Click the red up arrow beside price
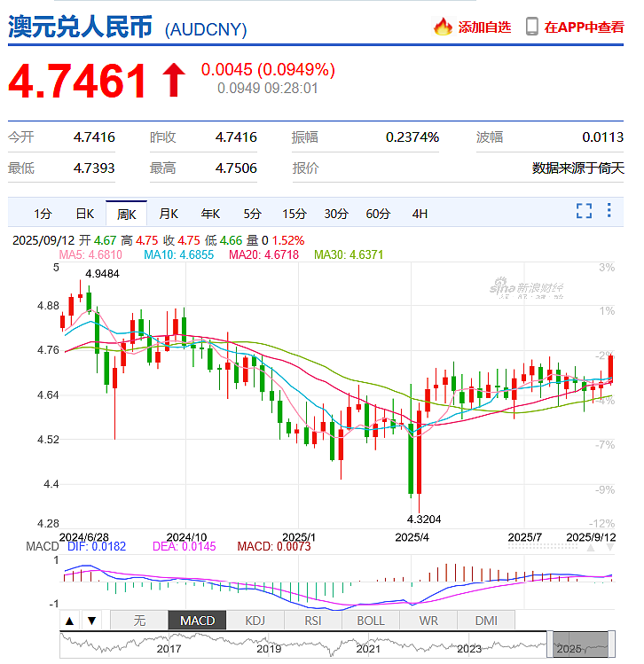The width and height of the screenshot is (644, 664). 174,81
